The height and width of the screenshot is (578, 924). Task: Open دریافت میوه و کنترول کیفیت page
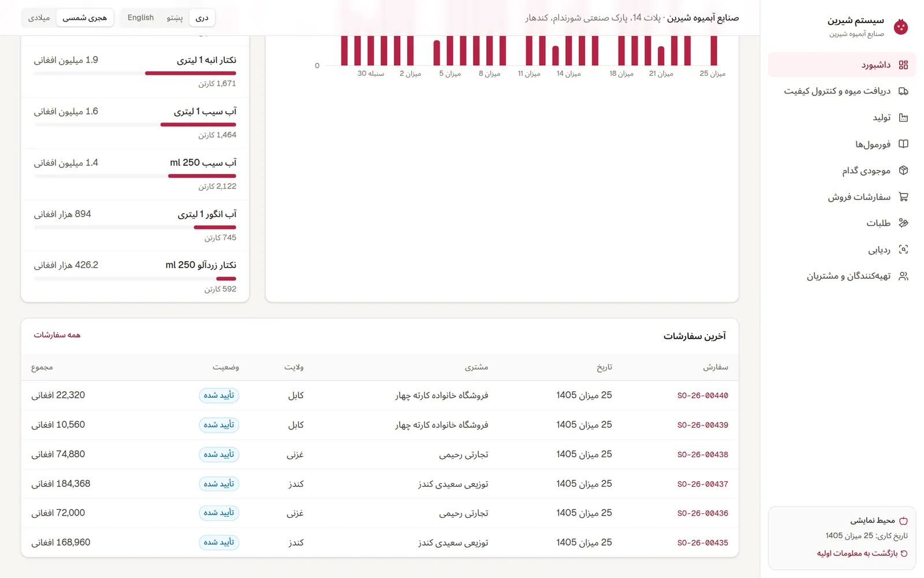(841, 91)
